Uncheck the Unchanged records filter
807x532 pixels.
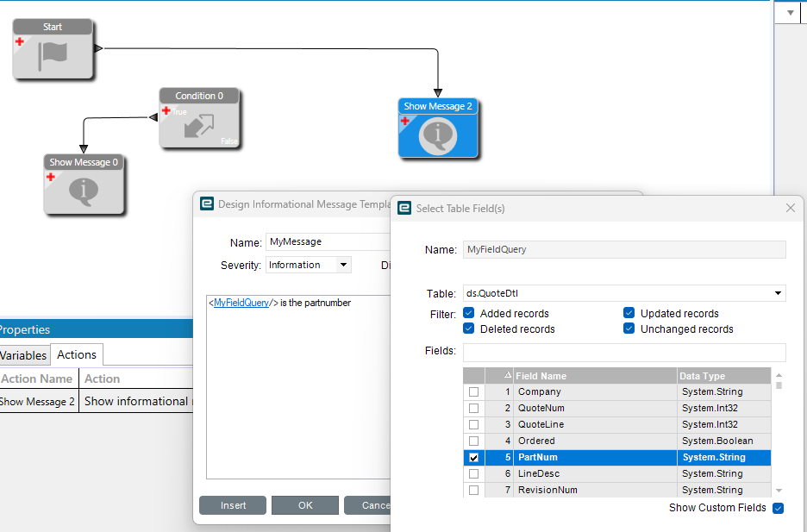click(x=629, y=329)
